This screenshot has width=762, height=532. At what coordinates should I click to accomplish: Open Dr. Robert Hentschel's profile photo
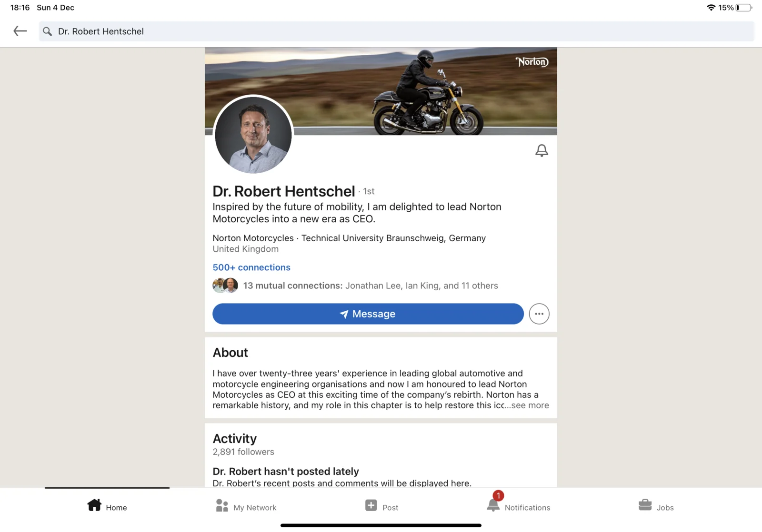253,135
